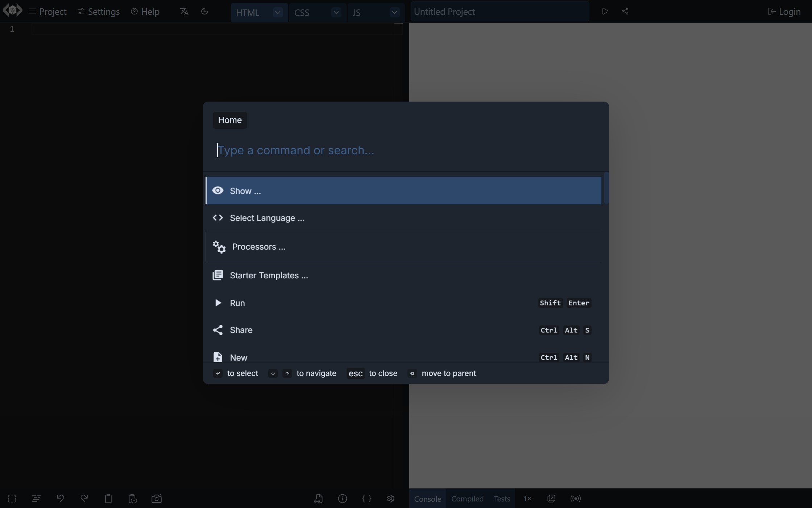Run the project with the play icon
This screenshot has width=812, height=508.
click(605, 11)
